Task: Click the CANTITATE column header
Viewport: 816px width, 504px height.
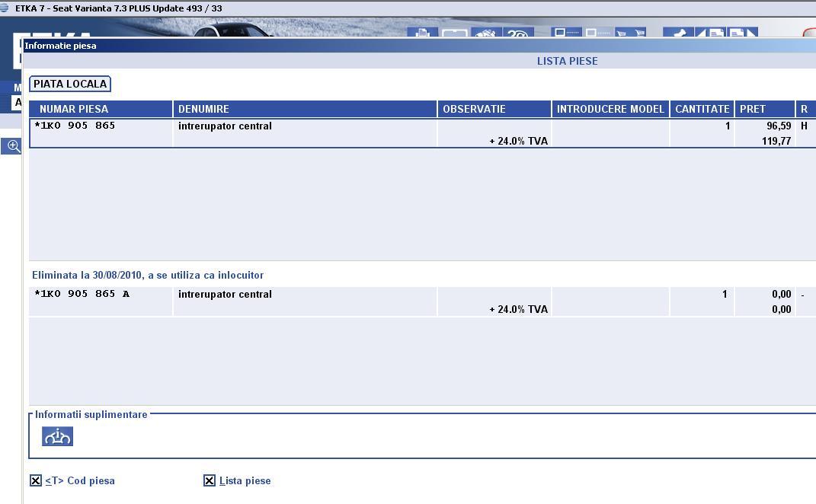Action: [702, 109]
